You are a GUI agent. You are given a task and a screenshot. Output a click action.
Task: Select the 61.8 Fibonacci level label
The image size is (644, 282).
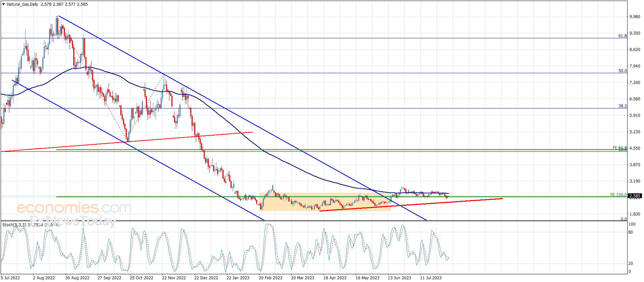tap(622, 36)
